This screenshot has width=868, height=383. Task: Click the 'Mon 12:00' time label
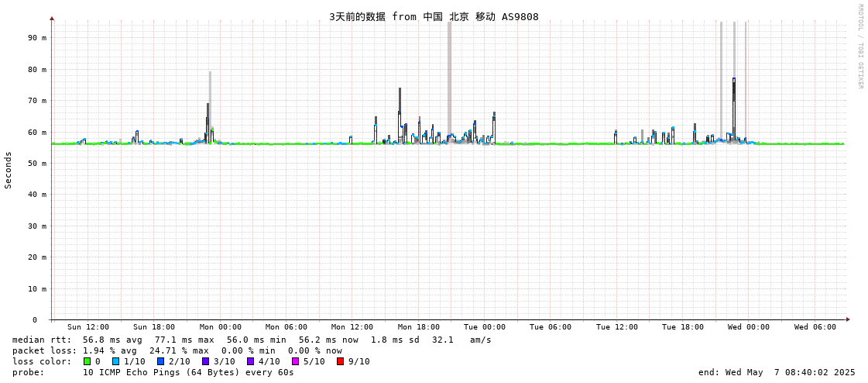pyautogui.click(x=352, y=327)
